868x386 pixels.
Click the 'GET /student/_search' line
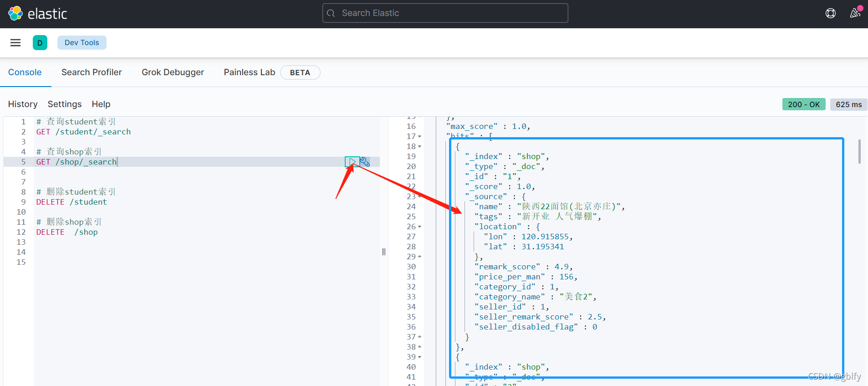coord(83,132)
